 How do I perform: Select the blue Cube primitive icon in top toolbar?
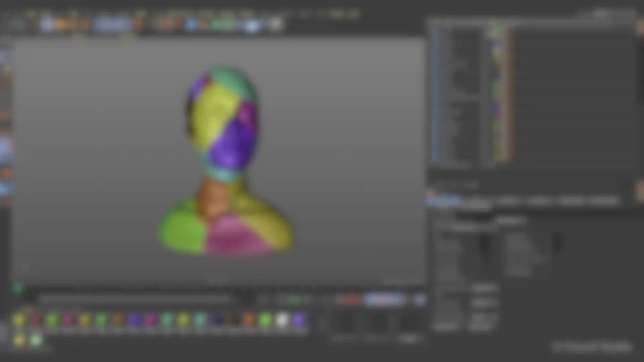point(191,24)
